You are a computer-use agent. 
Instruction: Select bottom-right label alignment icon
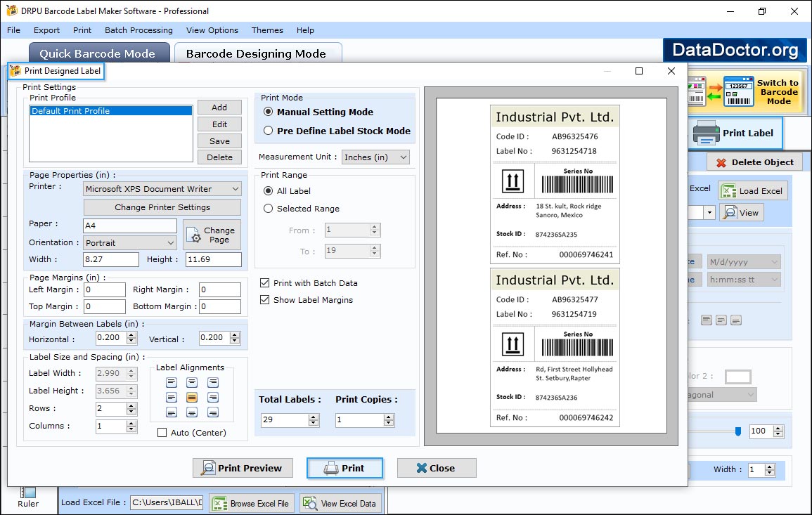(213, 412)
